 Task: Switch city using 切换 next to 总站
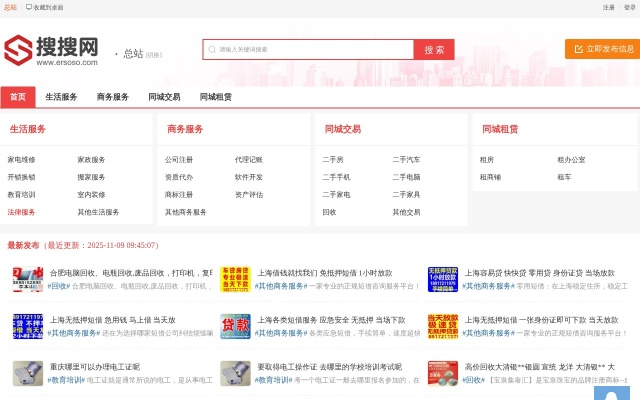[x=153, y=55]
